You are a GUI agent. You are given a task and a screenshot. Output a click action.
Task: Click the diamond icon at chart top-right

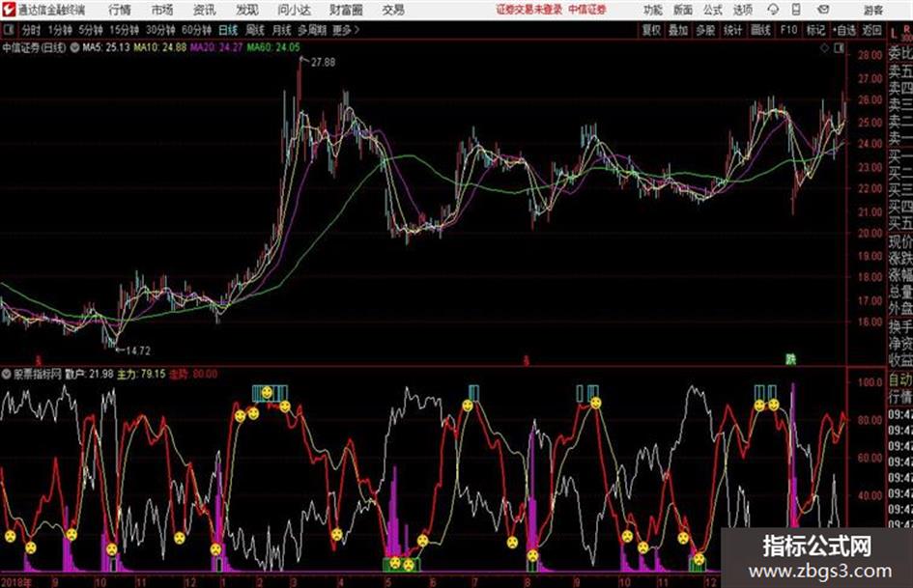pyautogui.click(x=824, y=48)
